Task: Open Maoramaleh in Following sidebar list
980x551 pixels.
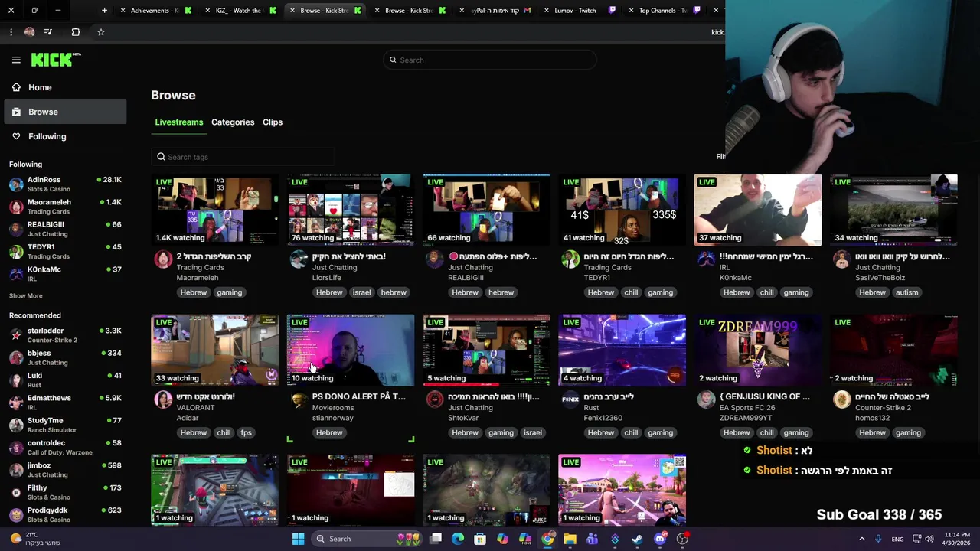Action: (x=65, y=207)
